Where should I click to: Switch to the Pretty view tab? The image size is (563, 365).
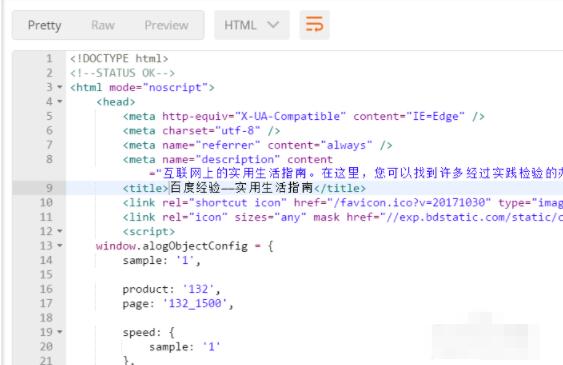point(45,25)
